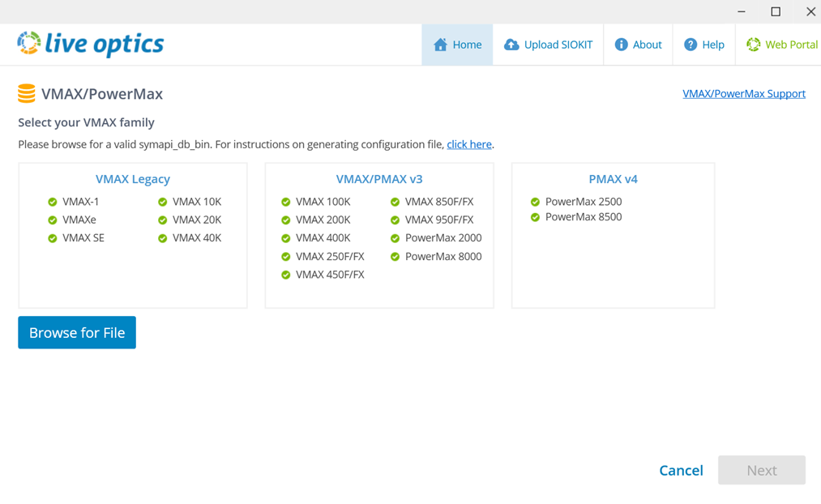Viewport: 821px width, 504px height.
Task: Click the database stack icon beside VMAX/PowerMax
Action: click(x=26, y=93)
